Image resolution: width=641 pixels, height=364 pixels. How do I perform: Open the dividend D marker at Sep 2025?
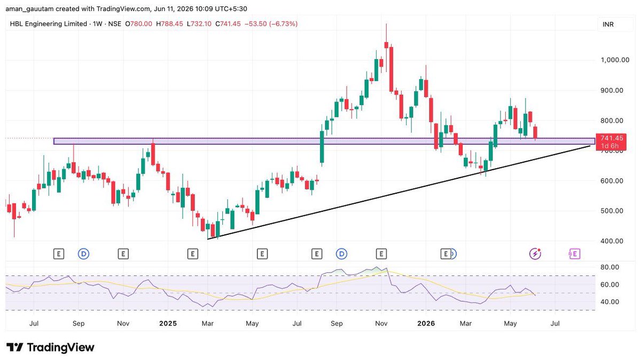coord(341,254)
